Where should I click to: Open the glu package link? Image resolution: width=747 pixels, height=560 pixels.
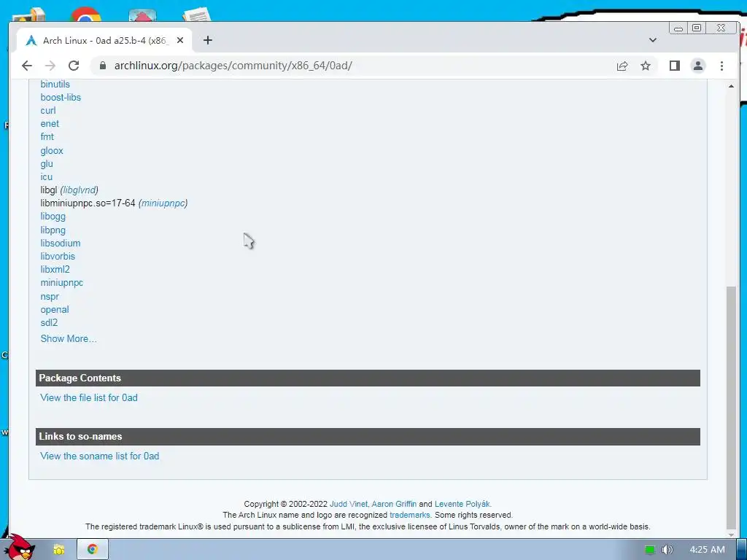point(47,164)
